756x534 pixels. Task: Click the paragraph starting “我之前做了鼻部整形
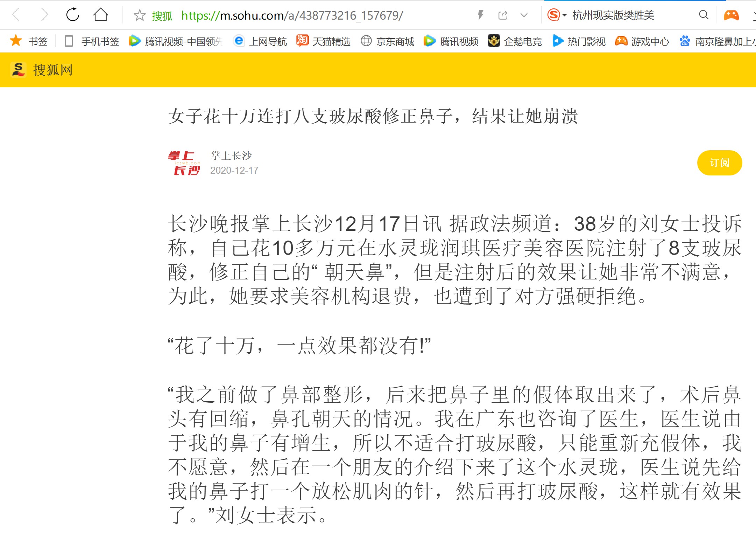454,455
